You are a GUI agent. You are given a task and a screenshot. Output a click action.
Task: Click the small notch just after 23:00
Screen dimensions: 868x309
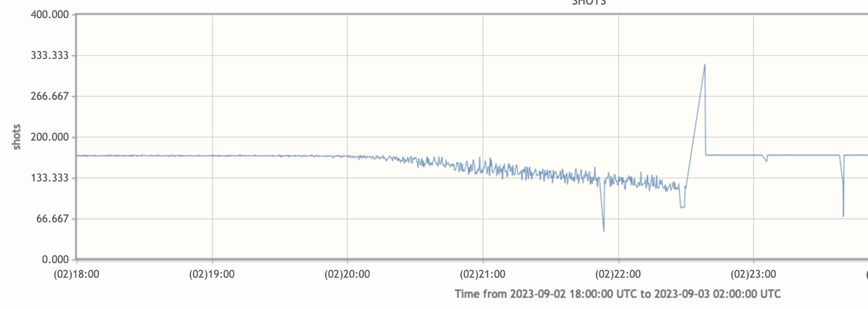click(x=766, y=160)
